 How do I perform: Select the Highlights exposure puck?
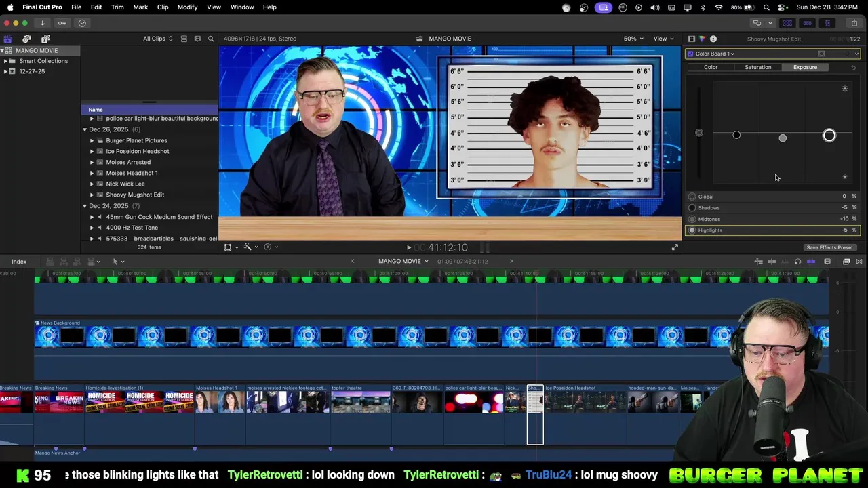[x=829, y=136]
